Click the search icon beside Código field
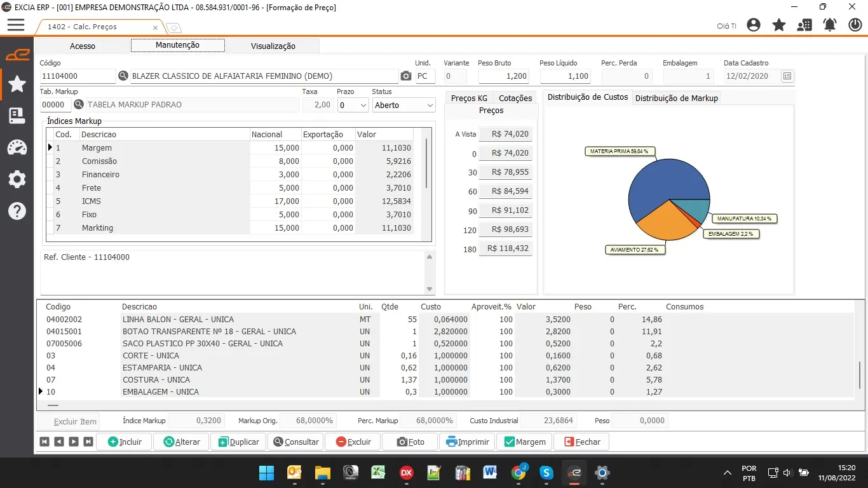The height and width of the screenshot is (488, 868). [123, 76]
